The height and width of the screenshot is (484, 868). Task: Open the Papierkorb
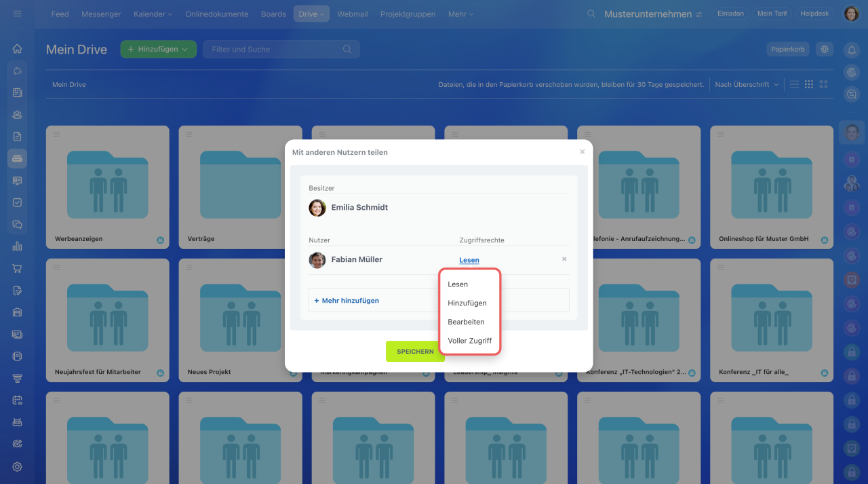pos(788,49)
